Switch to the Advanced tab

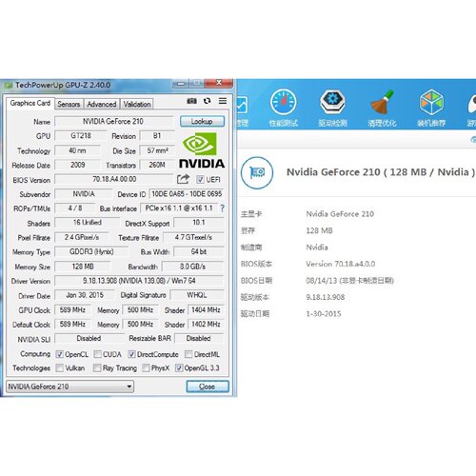[x=102, y=104]
